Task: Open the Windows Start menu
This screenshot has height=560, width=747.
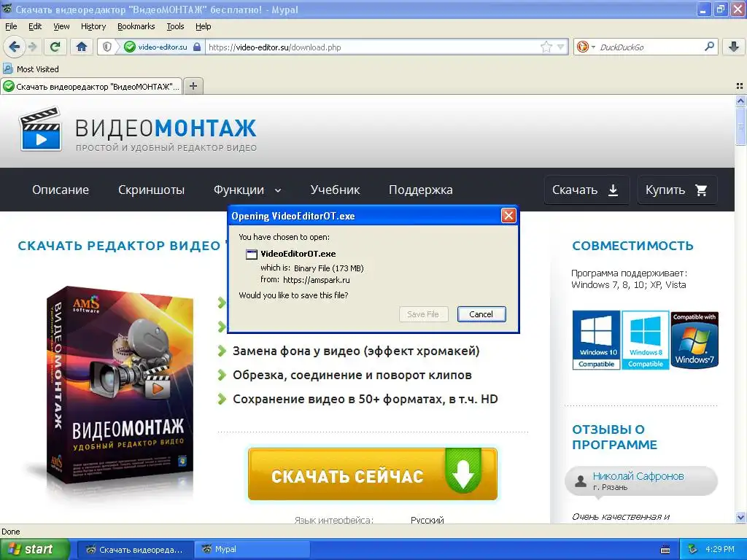Action: point(34,549)
